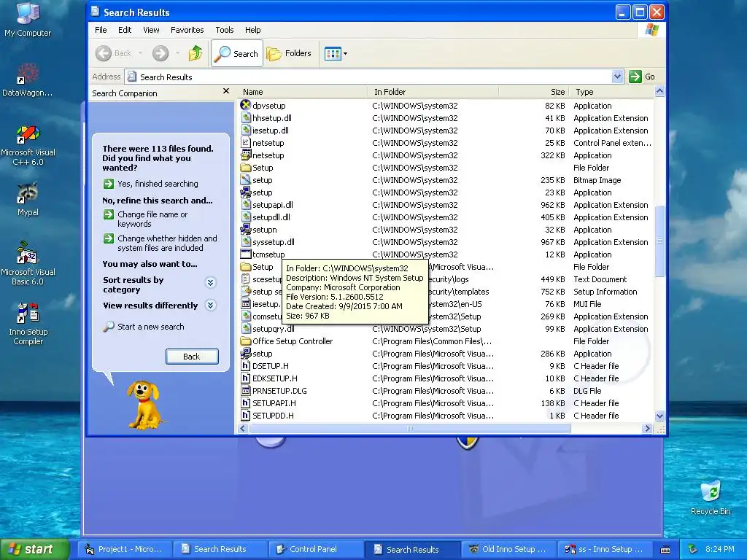Image resolution: width=747 pixels, height=560 pixels.
Task: Select the SETUPAPI.H file icon
Action: click(x=245, y=402)
